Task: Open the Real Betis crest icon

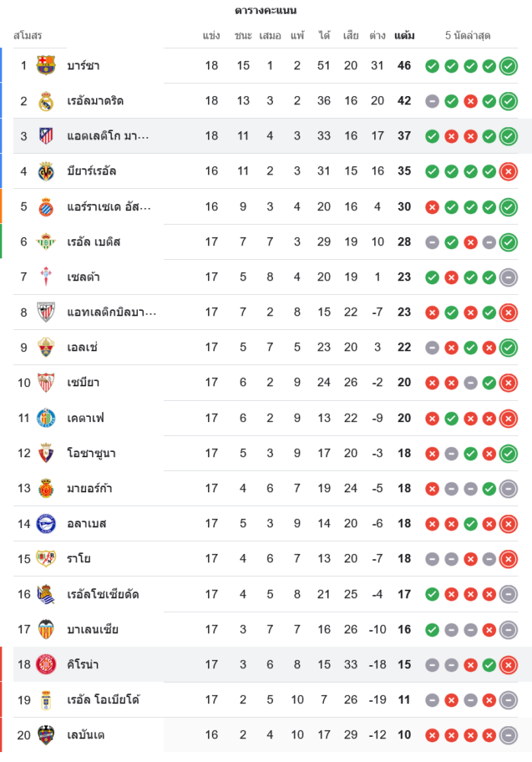Action: point(46,242)
